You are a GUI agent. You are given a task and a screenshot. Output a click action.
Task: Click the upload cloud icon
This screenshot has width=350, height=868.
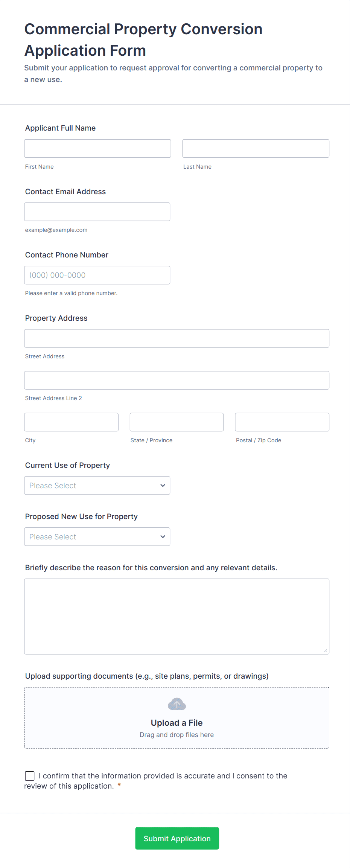point(177,704)
